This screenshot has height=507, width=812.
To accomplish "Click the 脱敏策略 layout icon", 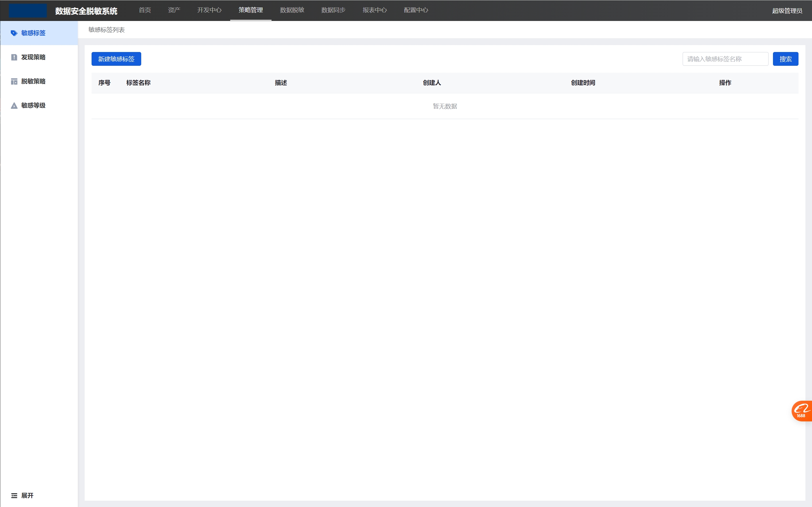I will pos(14,82).
